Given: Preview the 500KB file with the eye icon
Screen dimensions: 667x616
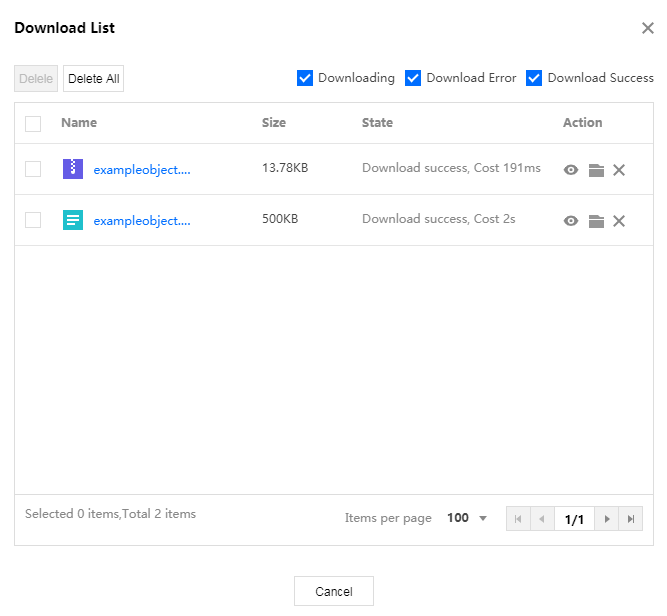Looking at the screenshot, I should pos(570,221).
